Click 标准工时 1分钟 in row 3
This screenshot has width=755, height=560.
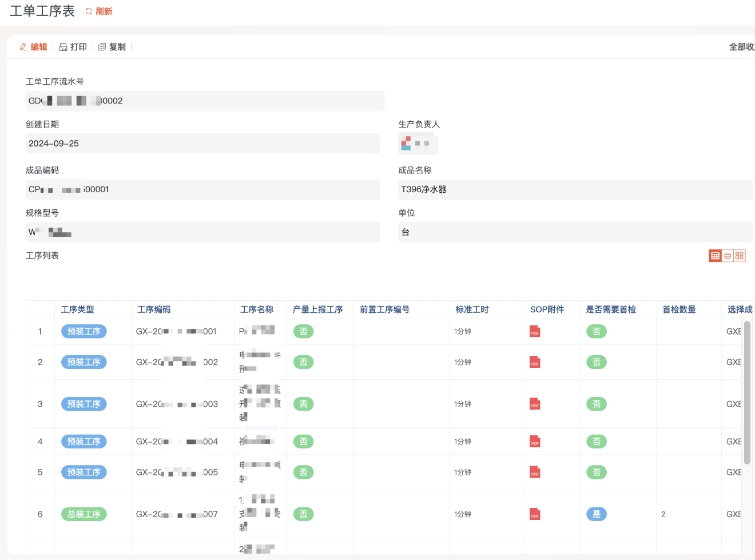[x=463, y=404]
